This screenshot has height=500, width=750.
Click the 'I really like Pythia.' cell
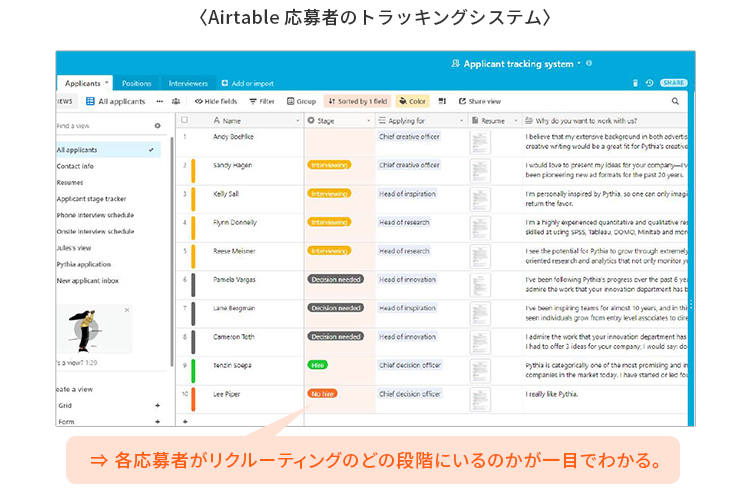605,400
